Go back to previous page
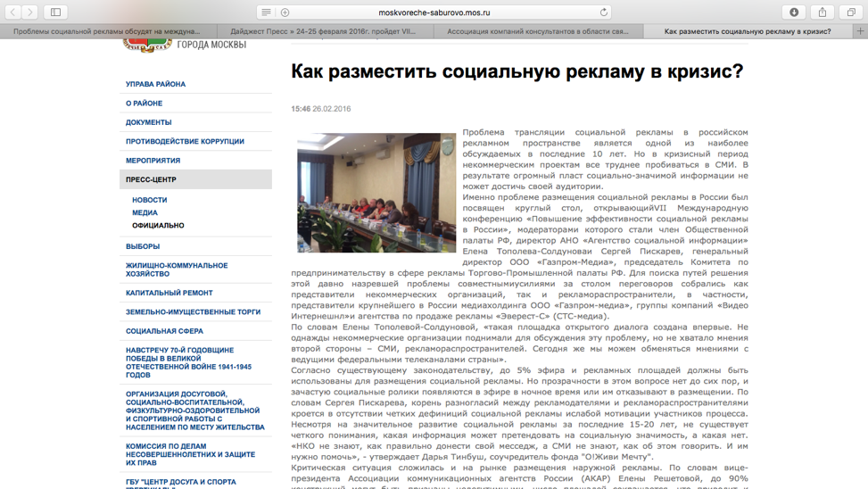 click(12, 12)
